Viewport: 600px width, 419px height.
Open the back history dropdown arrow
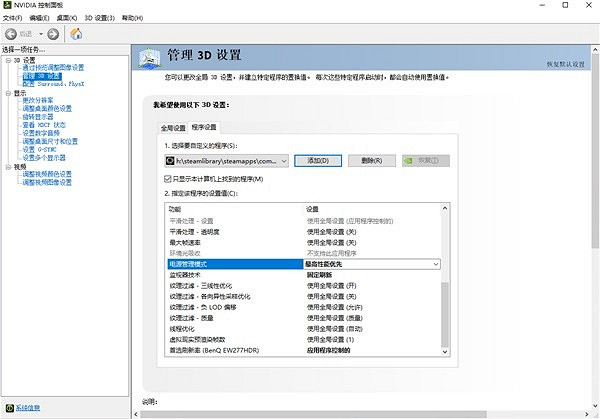point(41,34)
